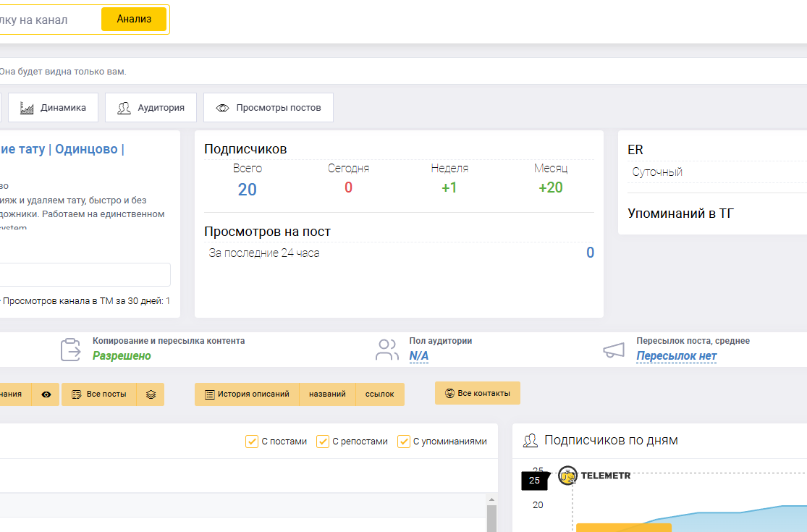Screen dimensions: 807x532
Task: Click the Все посты button
Action: [x=99, y=394]
